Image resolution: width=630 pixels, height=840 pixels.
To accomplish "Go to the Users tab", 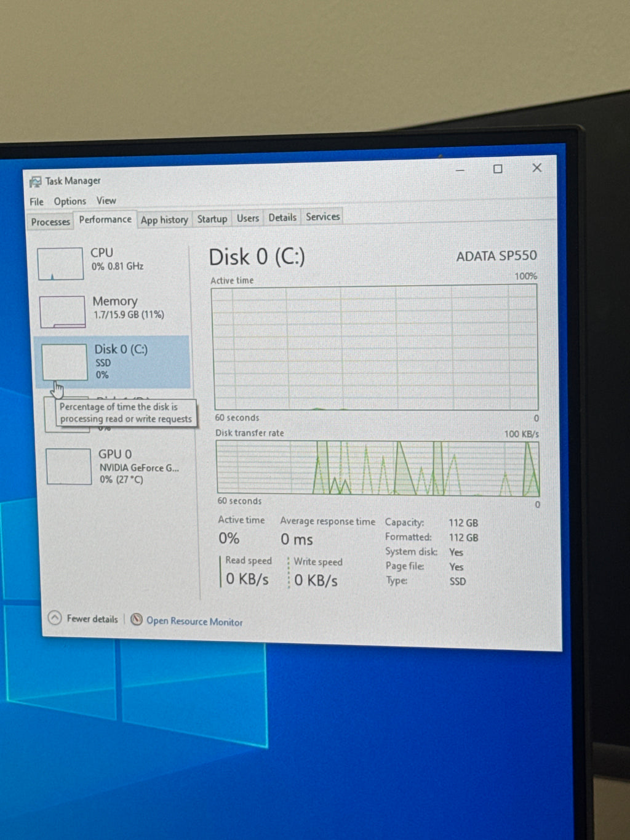I will click(x=248, y=218).
